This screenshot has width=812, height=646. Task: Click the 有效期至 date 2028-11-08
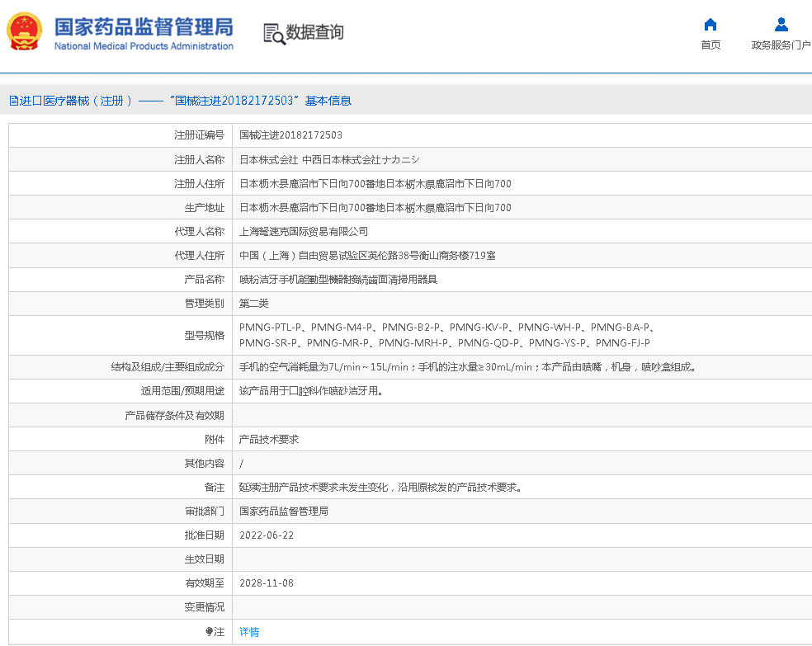267,583
